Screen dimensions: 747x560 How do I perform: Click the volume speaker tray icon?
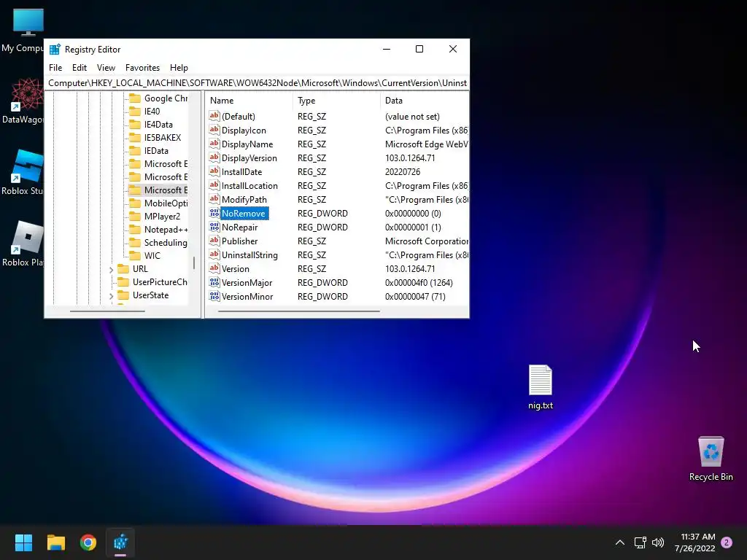[x=658, y=542]
